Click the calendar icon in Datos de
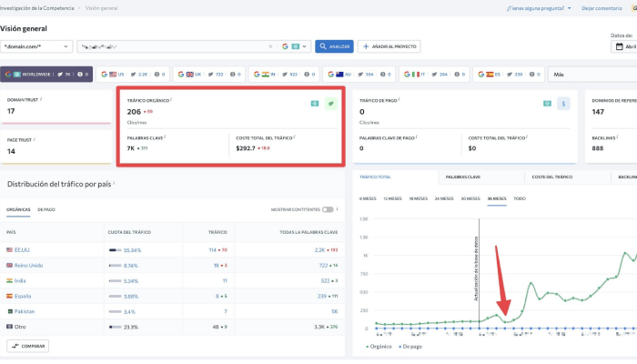This screenshot has height=364, width=637. (619, 46)
